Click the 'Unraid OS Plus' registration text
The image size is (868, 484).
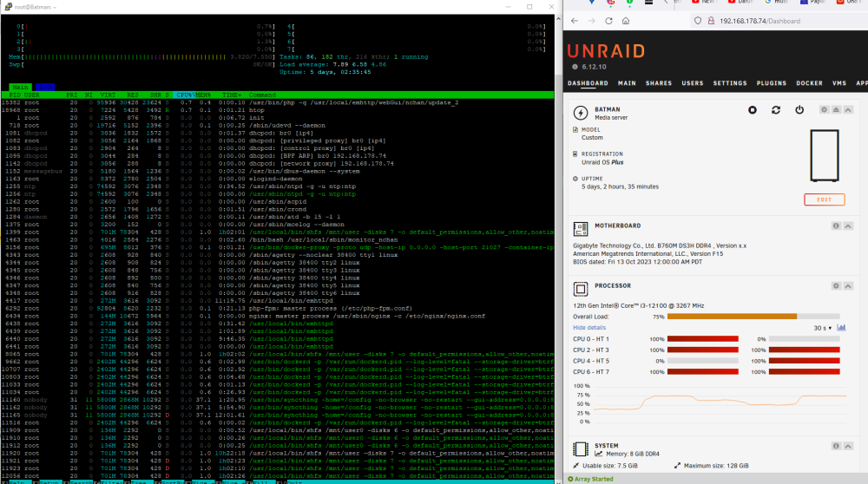coord(602,162)
